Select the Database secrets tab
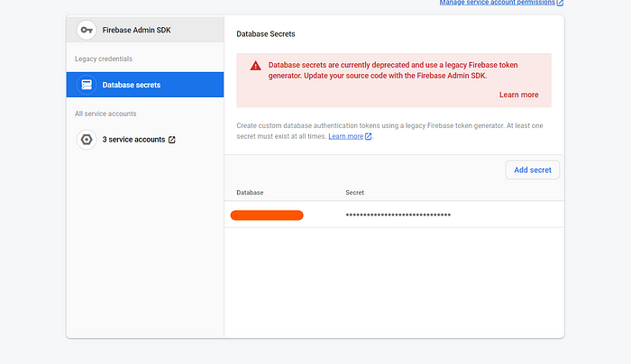 [x=145, y=85]
